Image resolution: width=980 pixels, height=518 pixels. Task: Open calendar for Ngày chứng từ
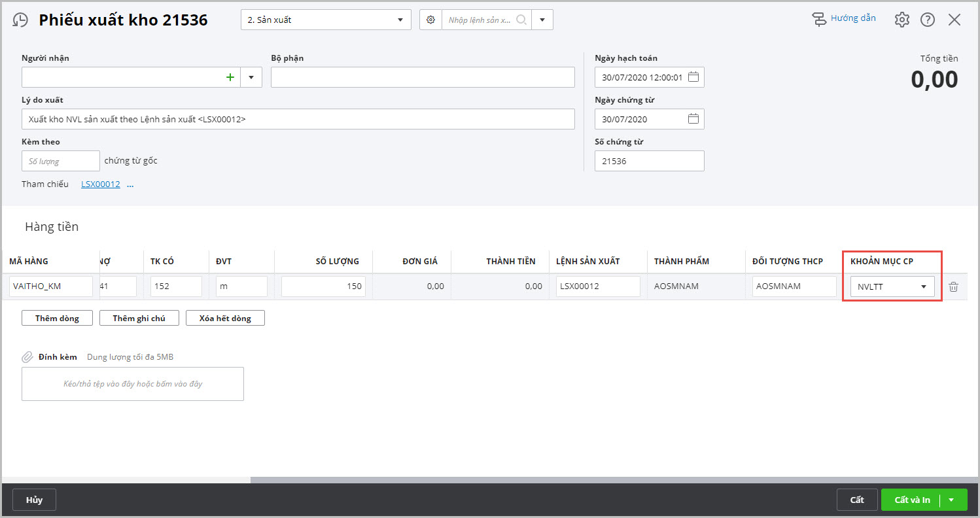693,119
